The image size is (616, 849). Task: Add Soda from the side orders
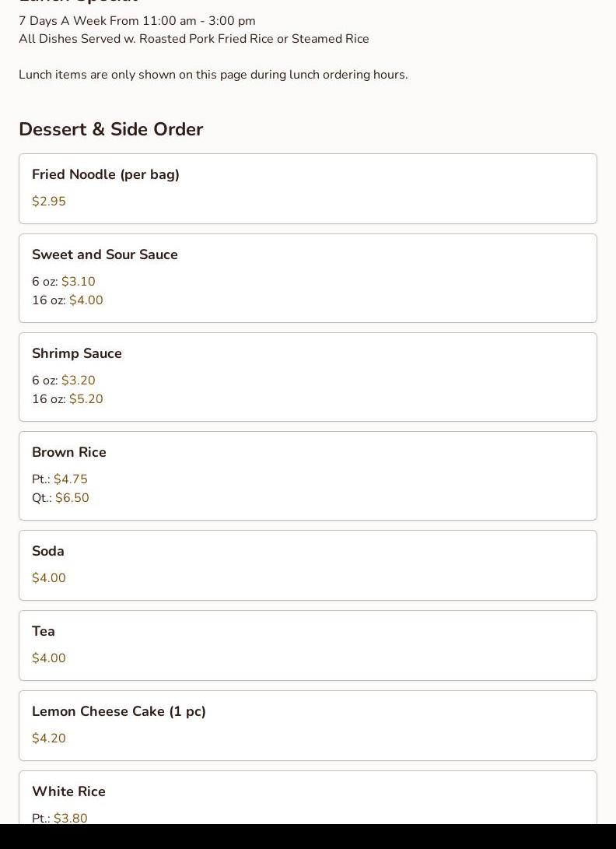coord(48,552)
